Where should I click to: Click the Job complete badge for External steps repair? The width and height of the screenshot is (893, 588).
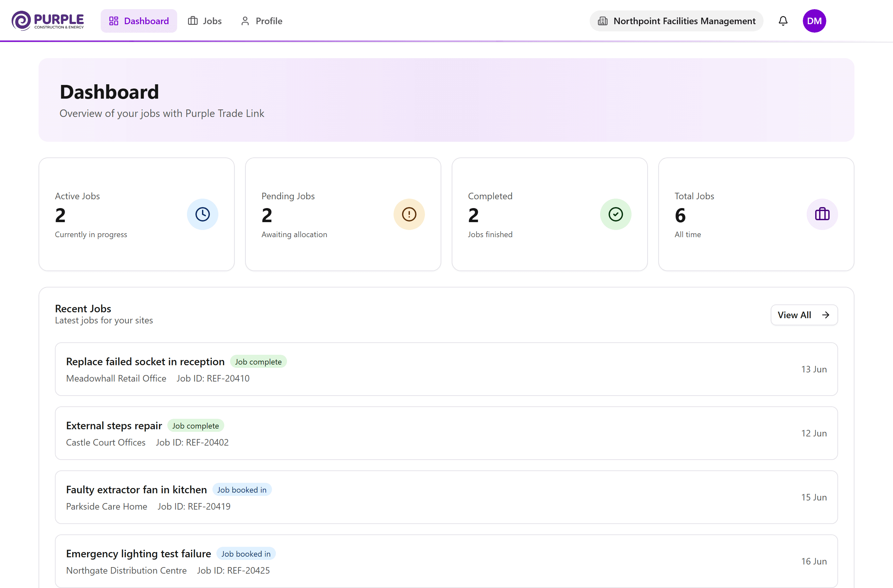(x=195, y=426)
